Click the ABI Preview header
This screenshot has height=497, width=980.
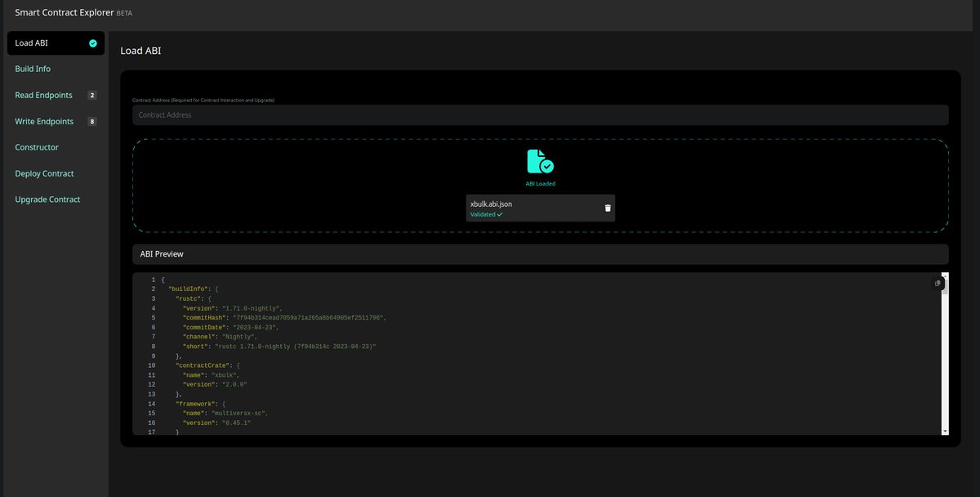pyautogui.click(x=540, y=254)
